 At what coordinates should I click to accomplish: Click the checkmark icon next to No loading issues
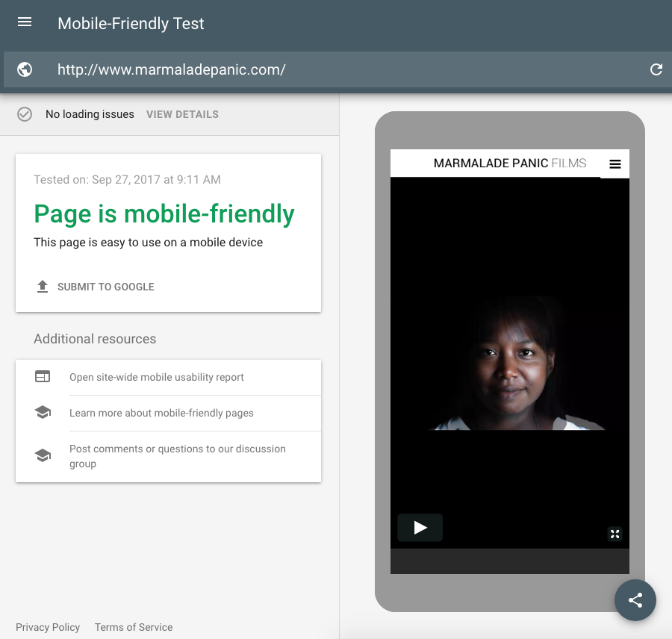pyautogui.click(x=25, y=114)
